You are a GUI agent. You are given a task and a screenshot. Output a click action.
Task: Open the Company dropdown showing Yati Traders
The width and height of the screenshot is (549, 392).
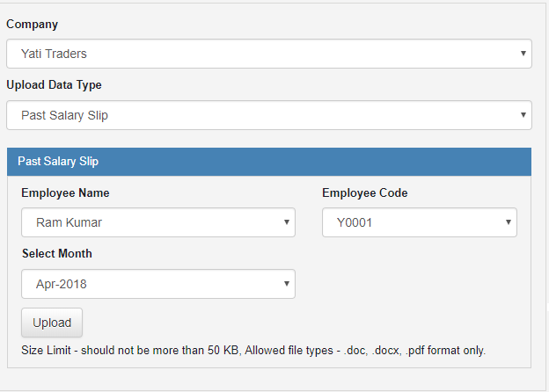point(269,54)
